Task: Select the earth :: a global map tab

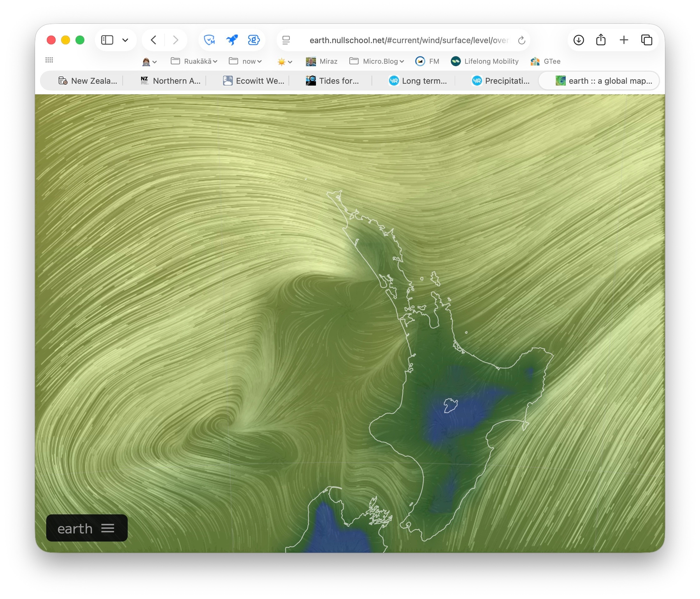Action: [600, 81]
